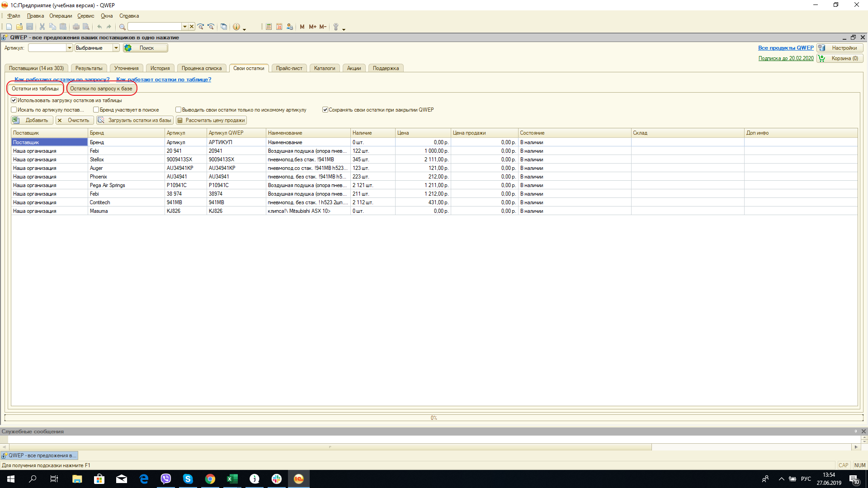
Task: Toggle 'Искать по артикулу постав...' checkbox
Action: pyautogui.click(x=14, y=110)
